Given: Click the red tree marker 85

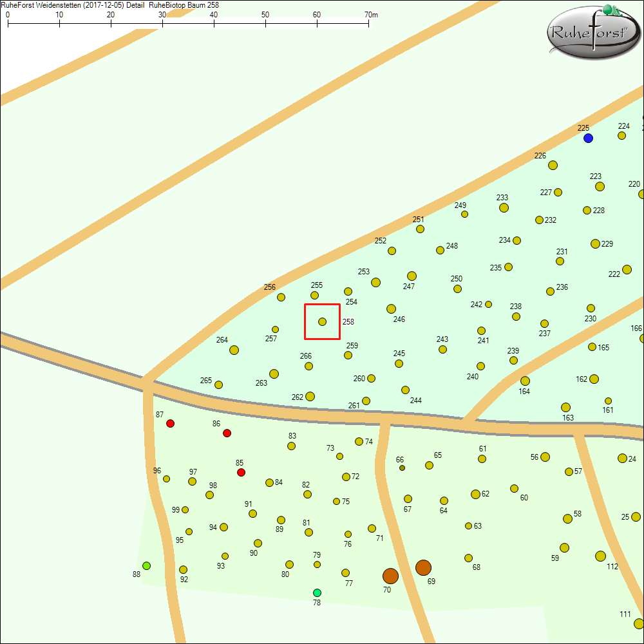Looking at the screenshot, I should coord(241,472).
